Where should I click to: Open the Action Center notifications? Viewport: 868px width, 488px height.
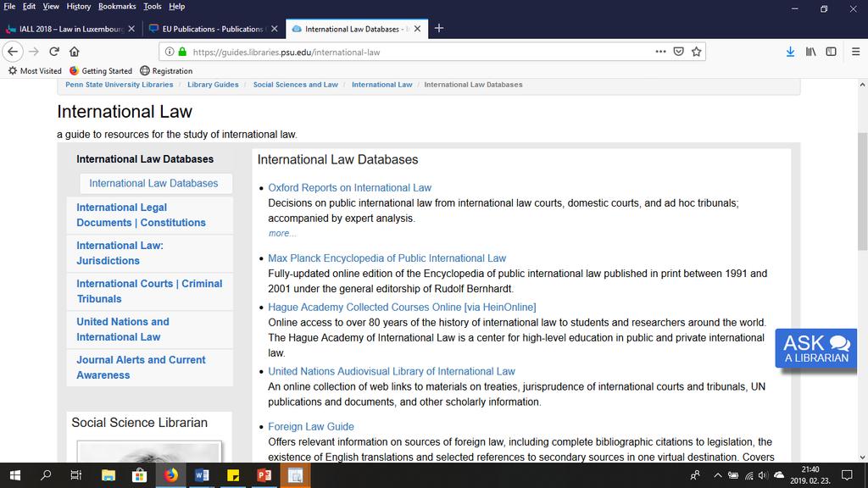tap(847, 475)
